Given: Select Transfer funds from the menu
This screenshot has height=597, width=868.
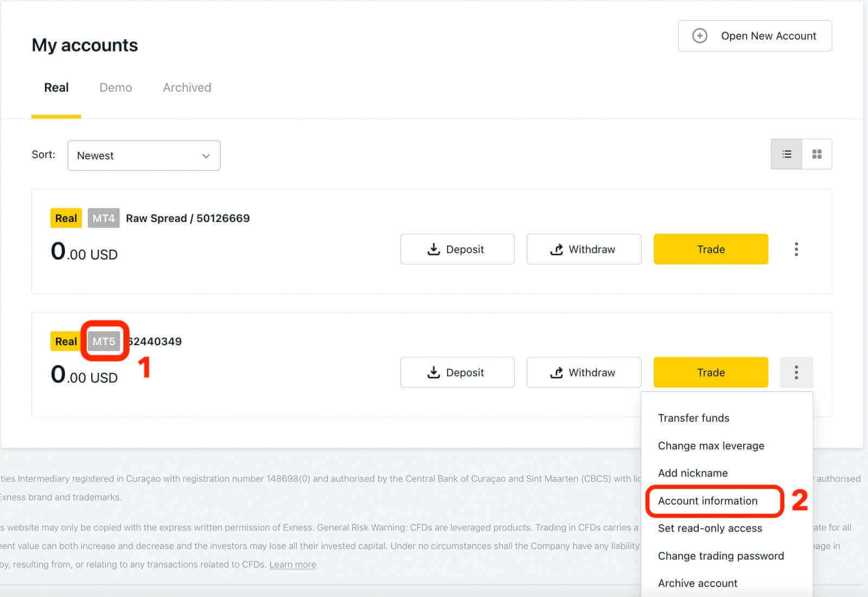Looking at the screenshot, I should point(693,418).
